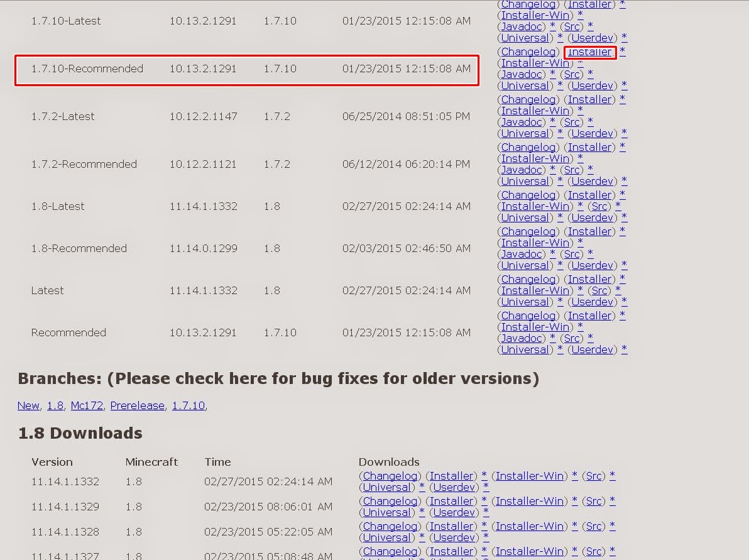Open Installer-Win link for build 11.14.1.1328
The height and width of the screenshot is (560, 749).
pyautogui.click(x=530, y=526)
